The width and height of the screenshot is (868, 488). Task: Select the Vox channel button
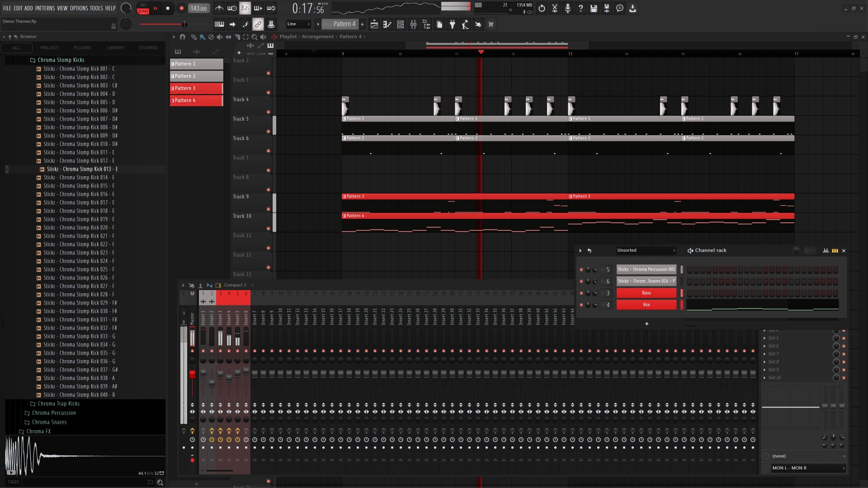646,305
